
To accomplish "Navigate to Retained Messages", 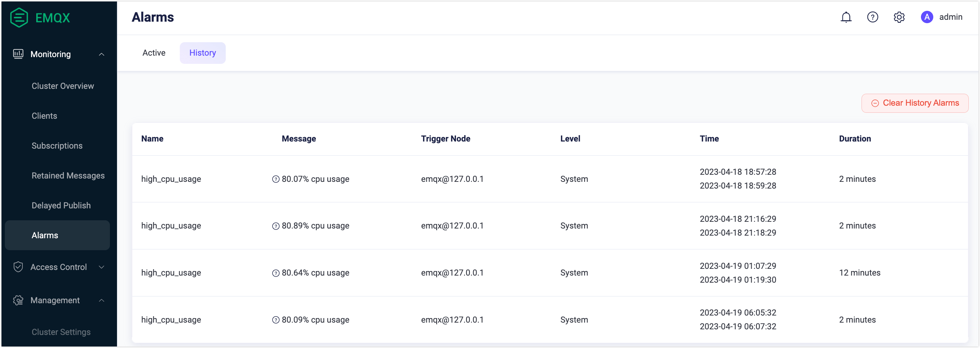I will [x=68, y=175].
